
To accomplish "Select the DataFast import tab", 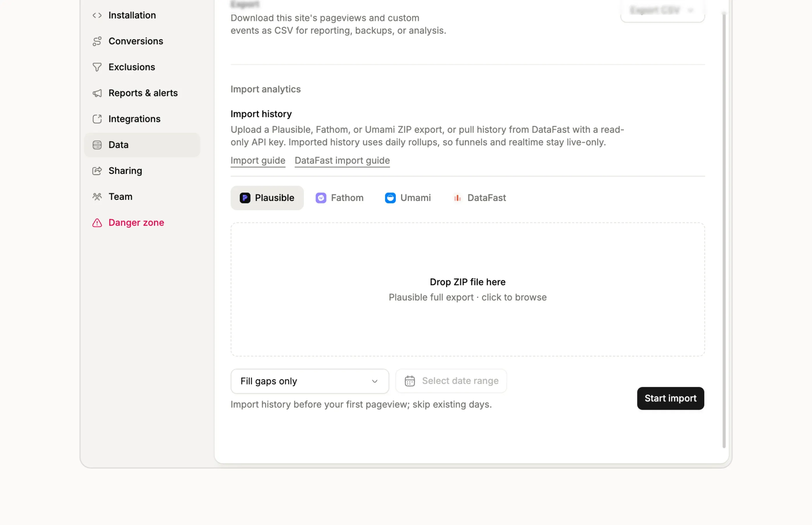I will [x=479, y=198].
